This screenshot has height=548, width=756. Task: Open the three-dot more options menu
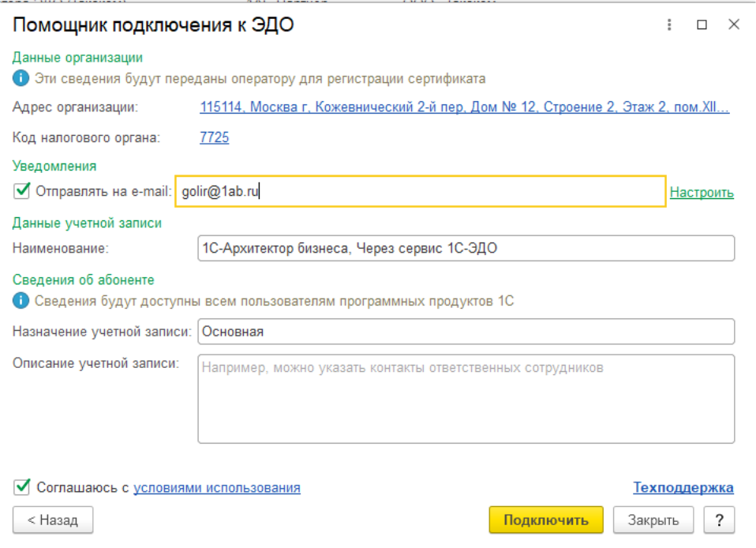pos(670,24)
